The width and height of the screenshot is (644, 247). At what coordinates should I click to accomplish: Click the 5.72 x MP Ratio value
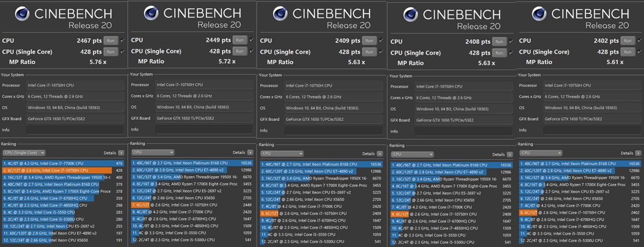226,62
